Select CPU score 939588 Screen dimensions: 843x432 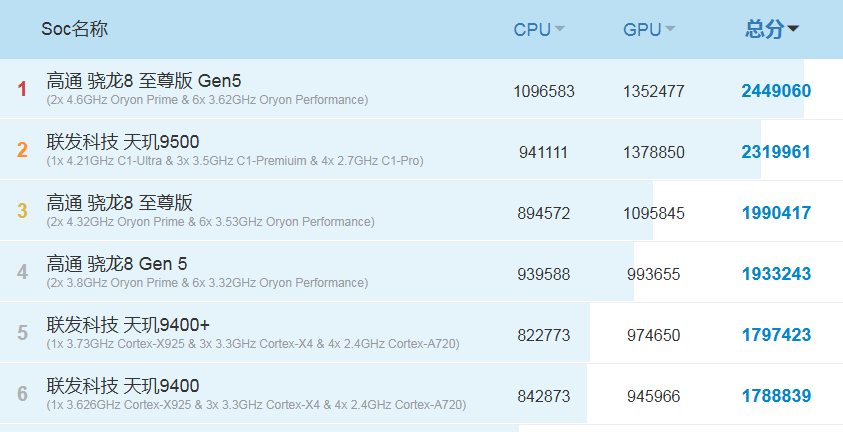click(544, 275)
